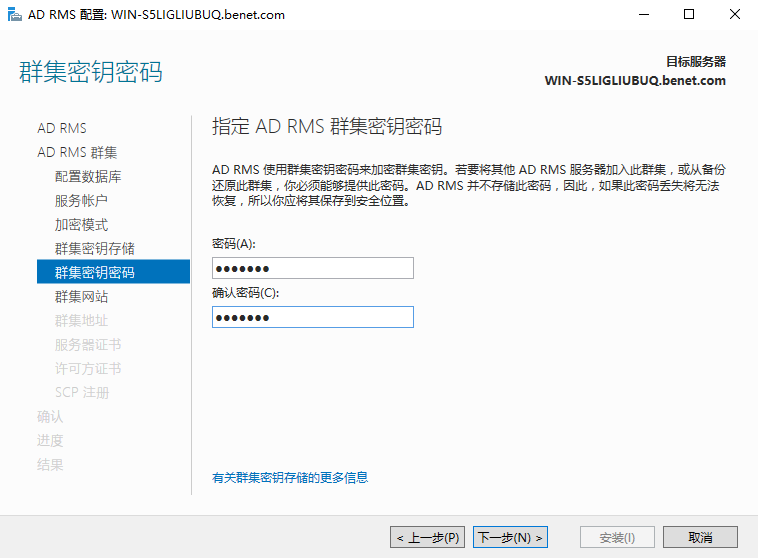
Task: Click the disabled 服务器证书 step
Action: (x=88, y=345)
